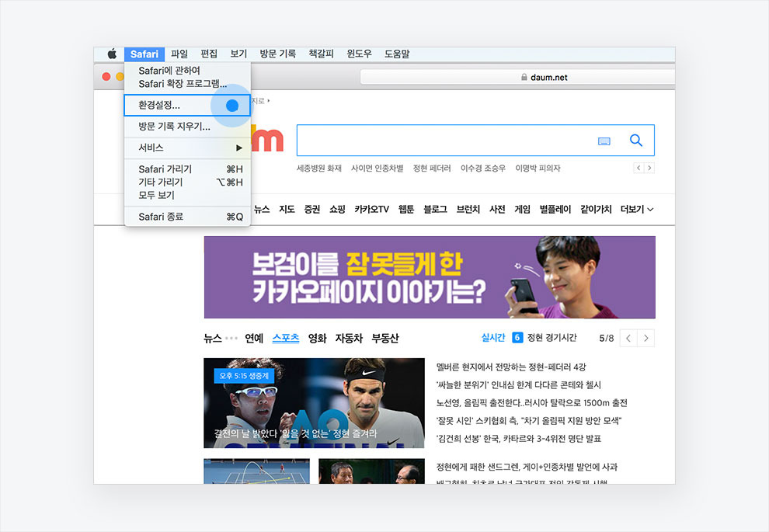Open the Apple menu
The width and height of the screenshot is (769, 532).
pyautogui.click(x=113, y=54)
